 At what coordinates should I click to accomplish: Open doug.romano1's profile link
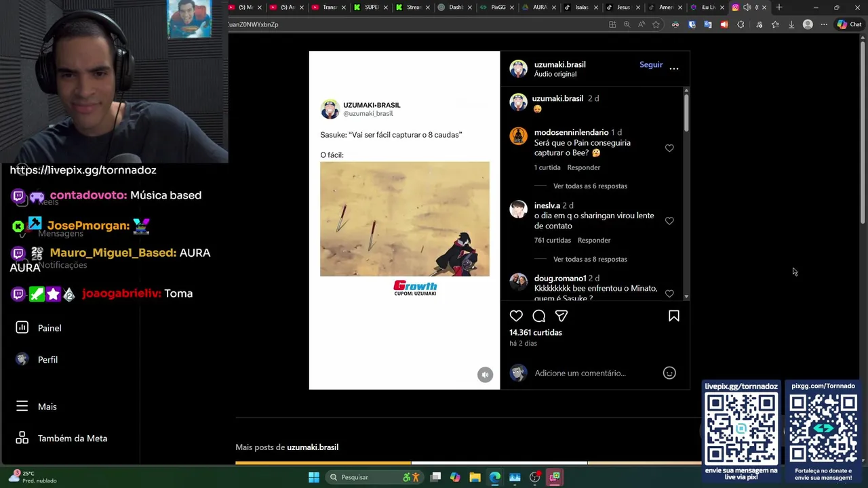click(x=559, y=279)
